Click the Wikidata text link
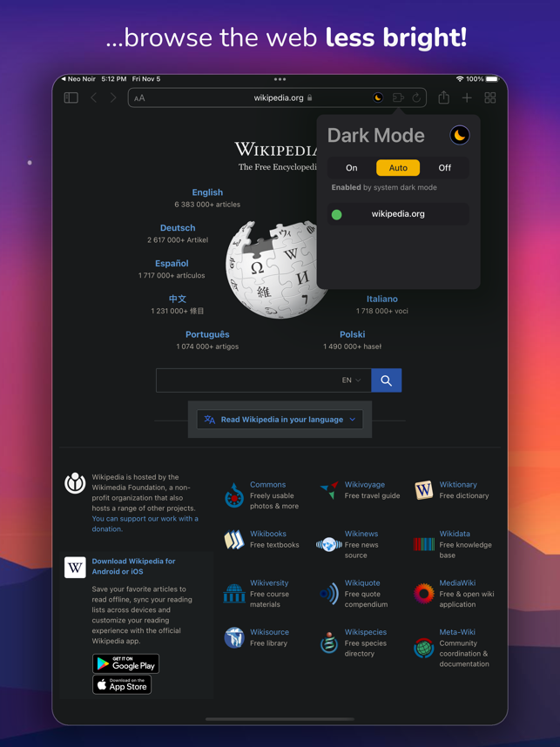This screenshot has width=560, height=747. point(455,534)
